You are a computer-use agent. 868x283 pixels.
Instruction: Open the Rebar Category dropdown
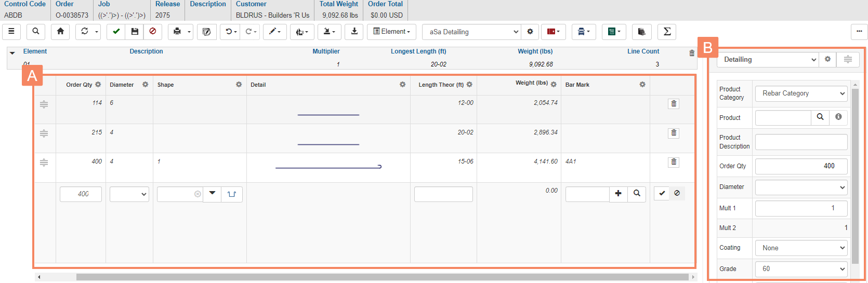(x=801, y=93)
